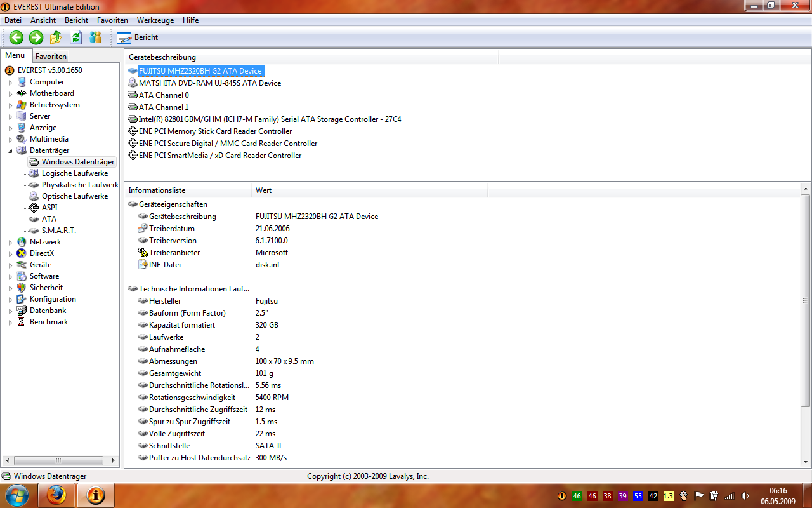Switch to the Menü tab
Image resolution: width=812 pixels, height=508 pixels.
[15, 55]
